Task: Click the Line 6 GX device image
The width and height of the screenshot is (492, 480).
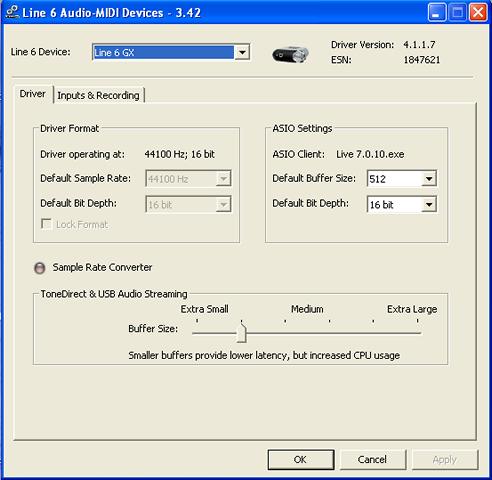Action: click(x=290, y=54)
